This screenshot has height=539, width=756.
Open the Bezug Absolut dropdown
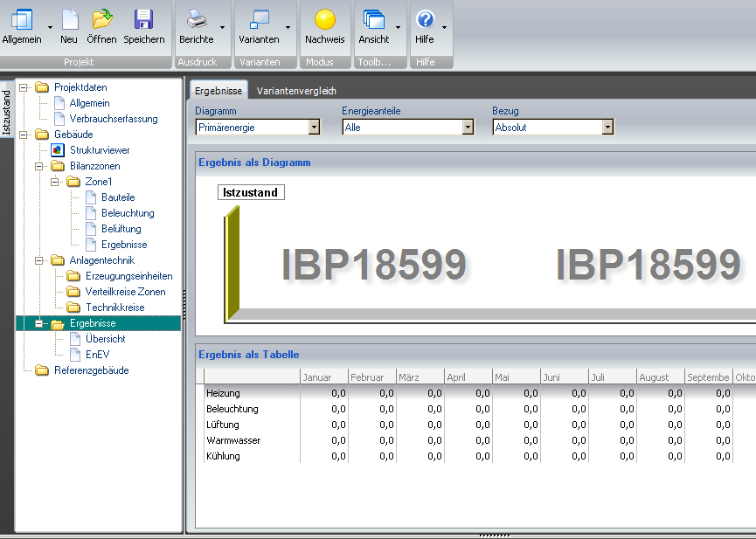pos(607,128)
